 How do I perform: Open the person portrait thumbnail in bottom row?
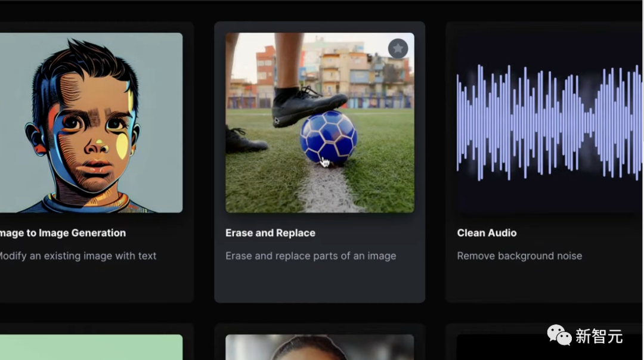pos(320,347)
